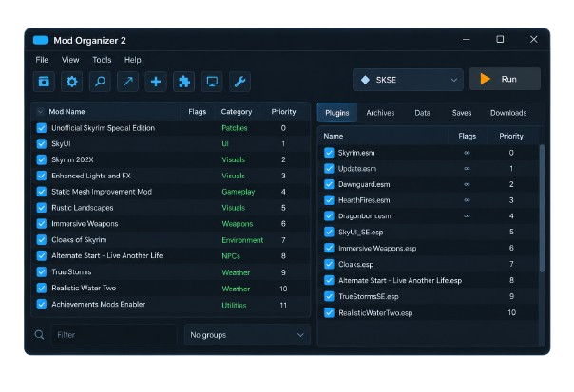Toggle RealisticWaterTwo.esp plugin checkbox
This screenshot has height=392, width=574.
329,312
